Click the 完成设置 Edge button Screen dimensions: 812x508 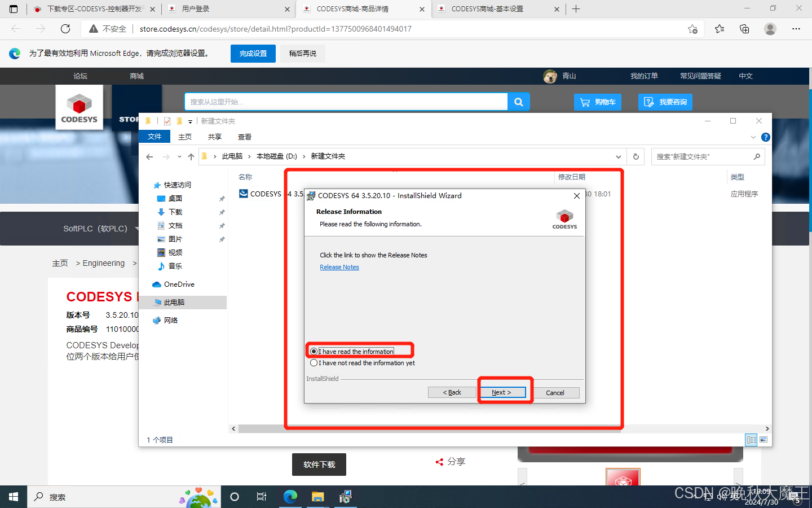click(253, 54)
